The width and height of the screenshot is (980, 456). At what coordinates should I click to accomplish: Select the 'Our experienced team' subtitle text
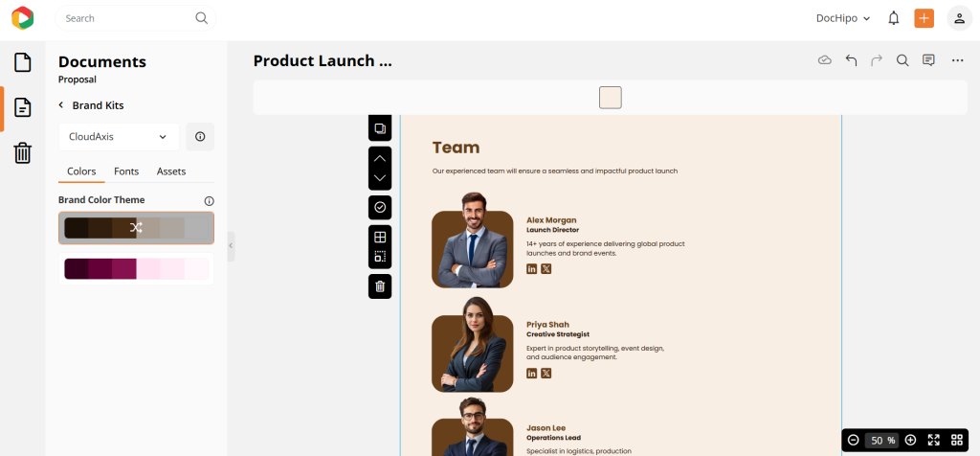pyautogui.click(x=555, y=171)
